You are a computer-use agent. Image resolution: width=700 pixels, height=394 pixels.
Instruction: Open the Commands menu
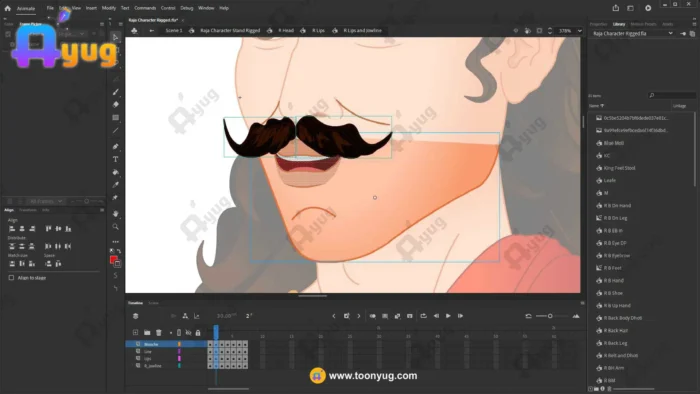click(x=145, y=8)
